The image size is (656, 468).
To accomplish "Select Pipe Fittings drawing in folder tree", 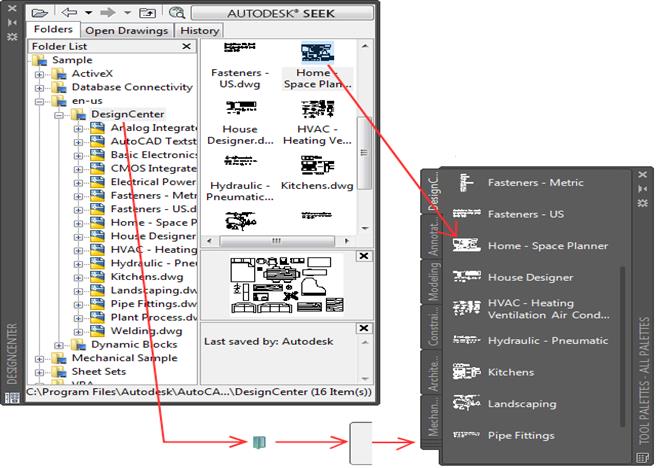I will [153, 304].
